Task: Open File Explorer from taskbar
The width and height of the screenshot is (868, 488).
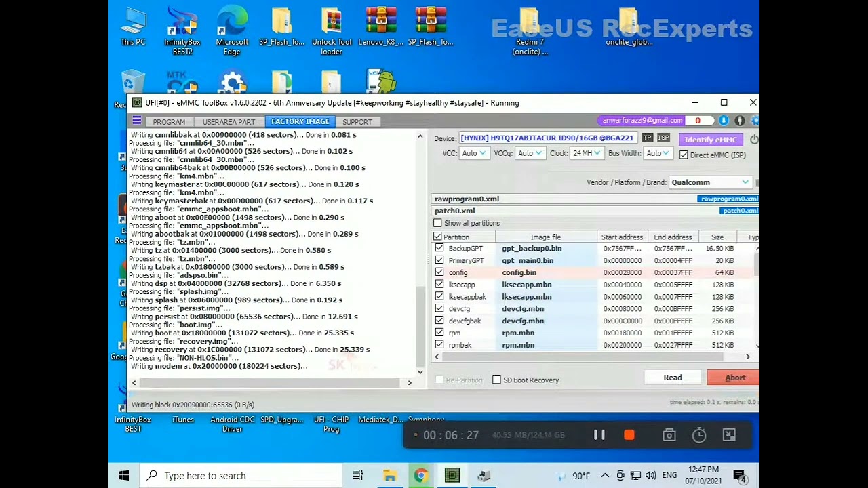Action: click(390, 476)
